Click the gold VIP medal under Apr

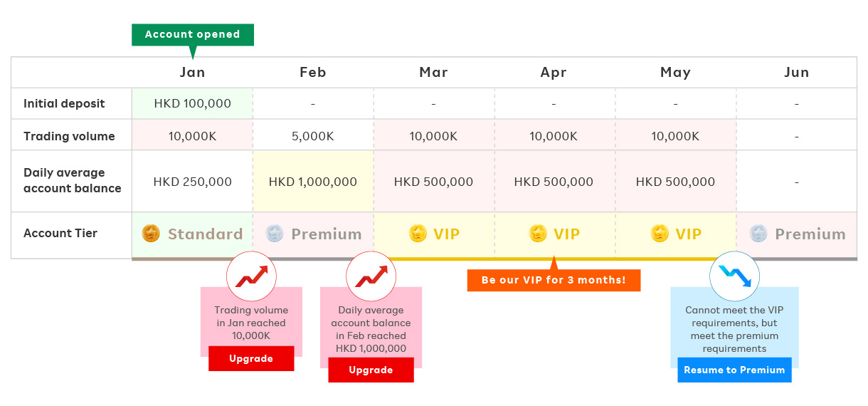(538, 234)
